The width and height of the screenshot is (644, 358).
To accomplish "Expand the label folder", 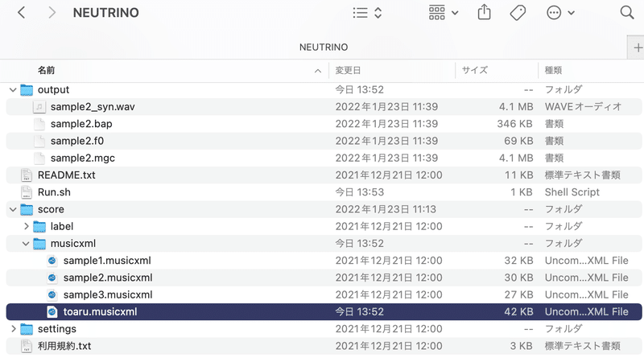I will click(27, 226).
